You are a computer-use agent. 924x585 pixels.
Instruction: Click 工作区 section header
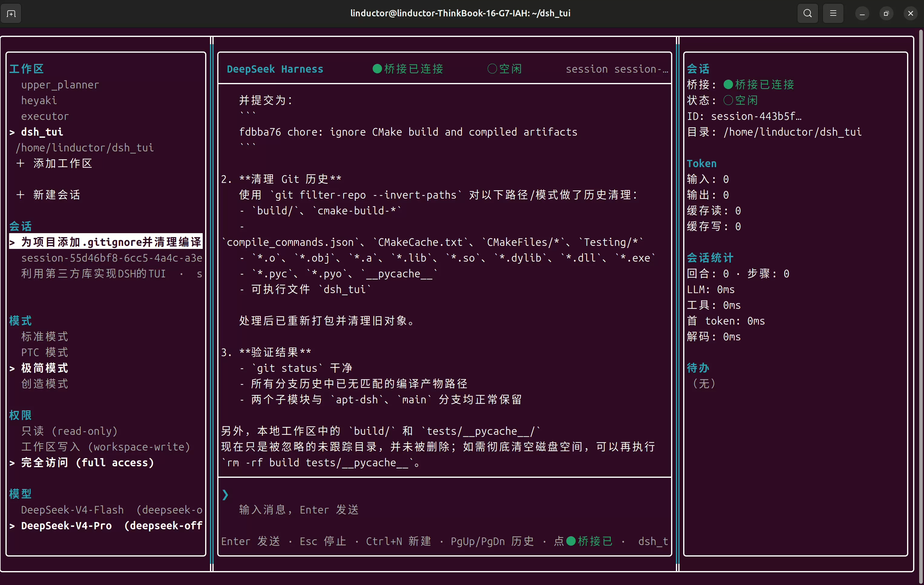pyautogui.click(x=27, y=69)
